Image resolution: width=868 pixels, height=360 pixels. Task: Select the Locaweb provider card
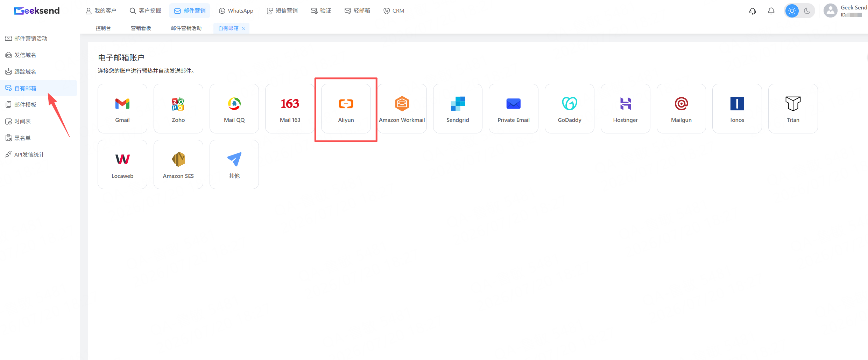click(122, 165)
